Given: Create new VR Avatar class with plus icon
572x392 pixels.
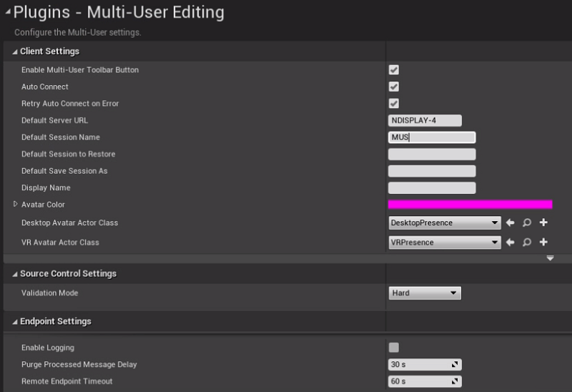Looking at the screenshot, I should (543, 242).
